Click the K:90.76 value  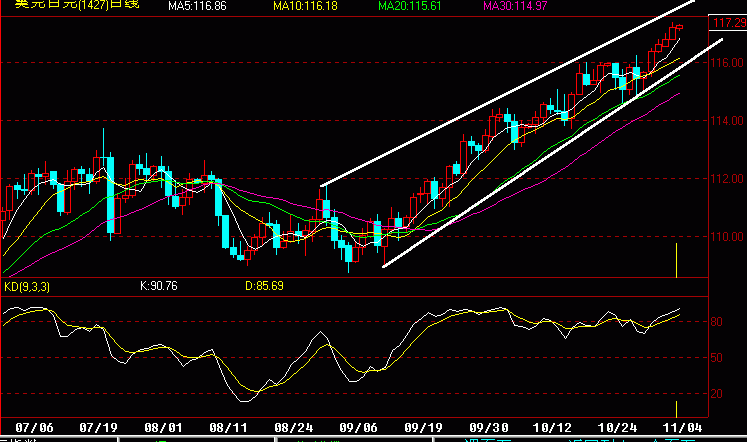(x=159, y=286)
